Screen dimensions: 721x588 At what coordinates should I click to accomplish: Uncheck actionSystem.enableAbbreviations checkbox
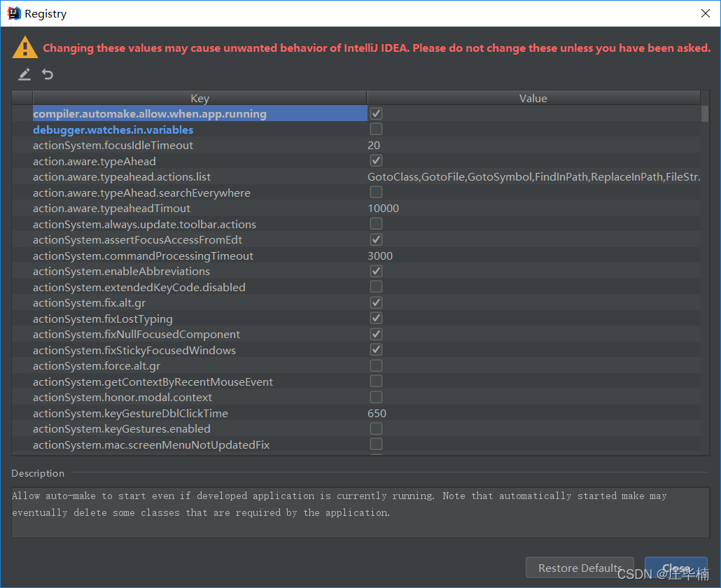coord(376,271)
